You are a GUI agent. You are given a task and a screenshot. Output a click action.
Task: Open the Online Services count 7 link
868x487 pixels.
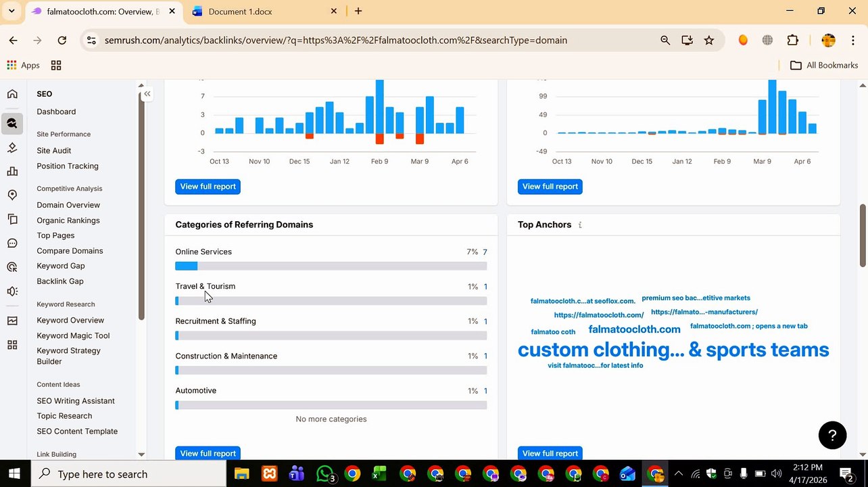point(485,252)
